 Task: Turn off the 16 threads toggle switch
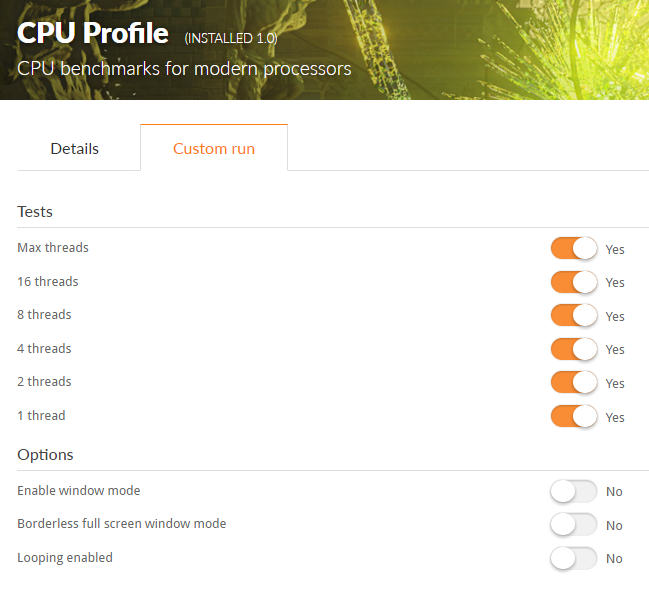pyautogui.click(x=574, y=282)
